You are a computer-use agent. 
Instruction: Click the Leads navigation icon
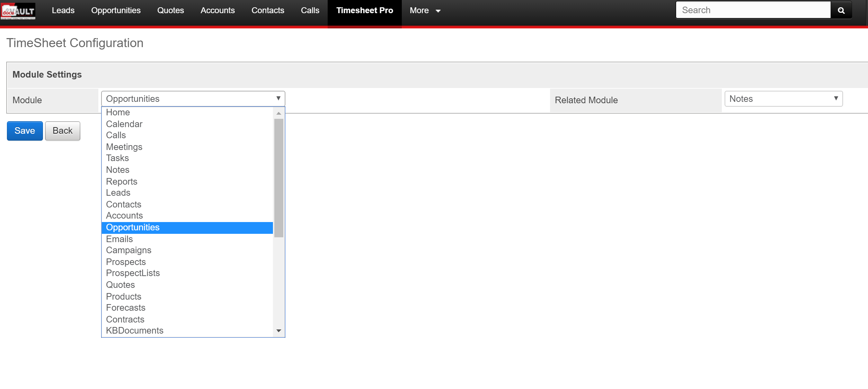(63, 10)
